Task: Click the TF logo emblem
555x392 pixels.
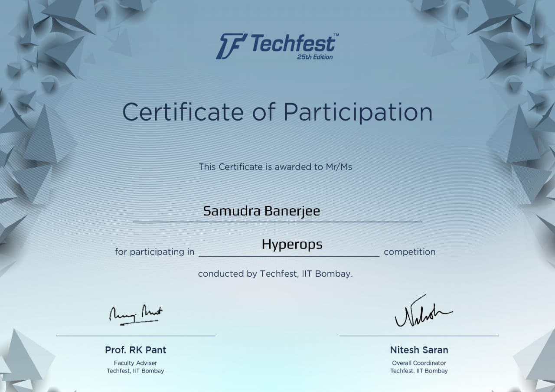Action: 232,46
